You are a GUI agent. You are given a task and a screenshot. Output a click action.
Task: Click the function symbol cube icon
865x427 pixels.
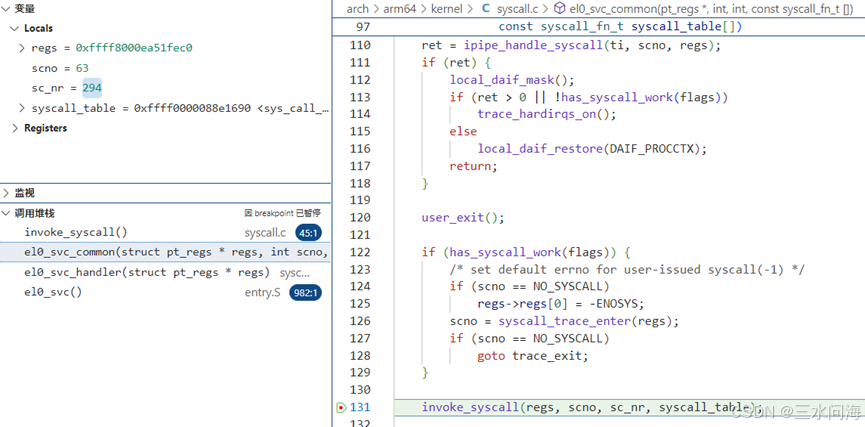559,8
